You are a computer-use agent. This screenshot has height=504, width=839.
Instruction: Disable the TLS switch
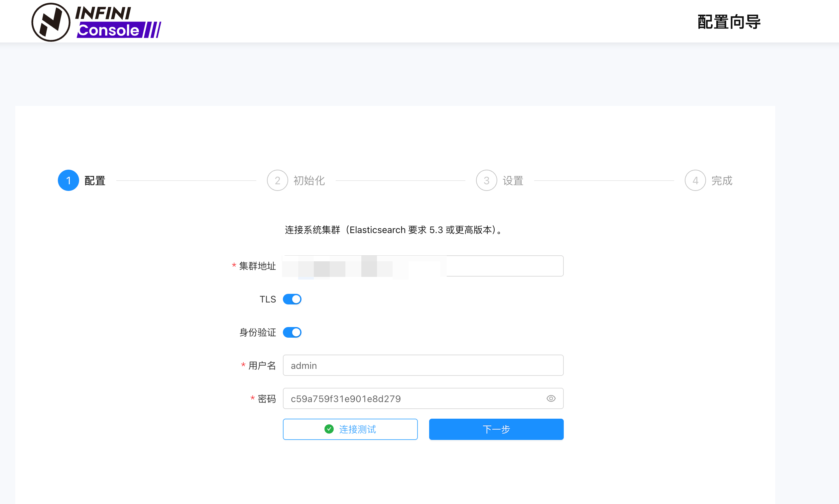click(292, 299)
